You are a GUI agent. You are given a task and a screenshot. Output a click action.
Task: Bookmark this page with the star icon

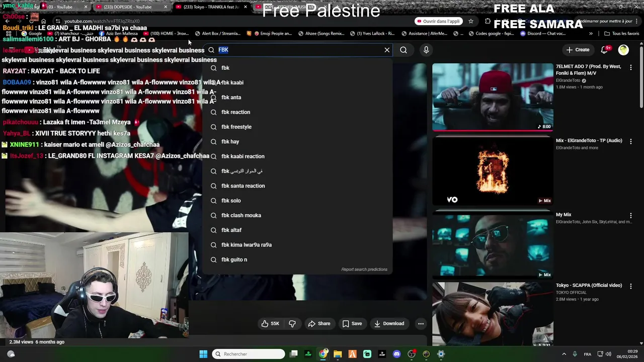(471, 21)
